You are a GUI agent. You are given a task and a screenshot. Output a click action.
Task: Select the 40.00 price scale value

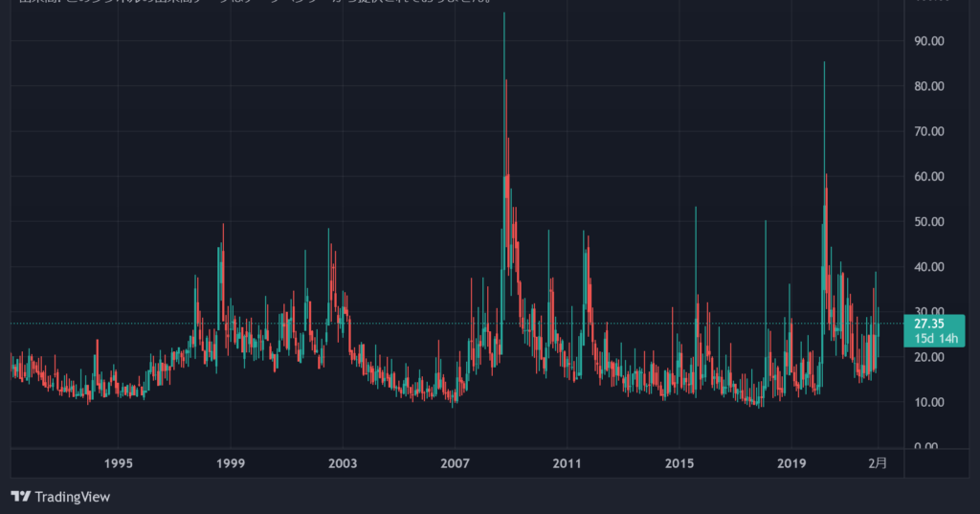[x=928, y=267]
